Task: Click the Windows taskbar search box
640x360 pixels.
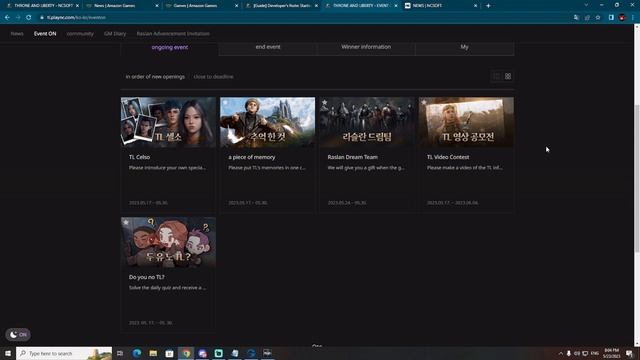Action: (x=64, y=353)
